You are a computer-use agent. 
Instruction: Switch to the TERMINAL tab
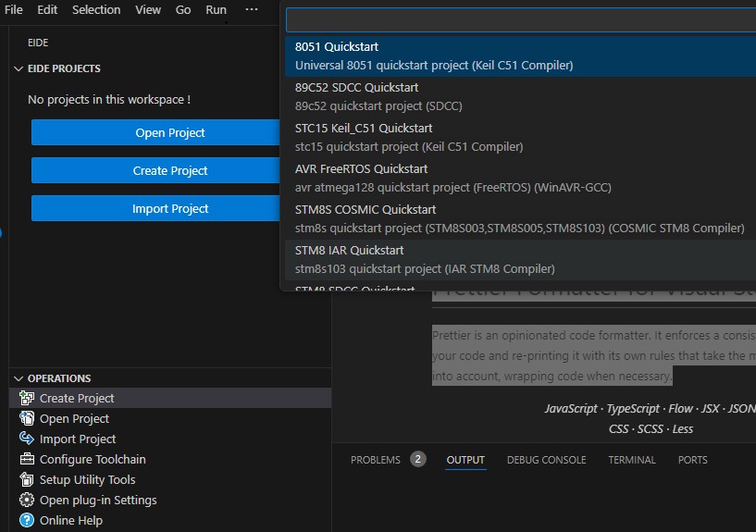tap(632, 460)
